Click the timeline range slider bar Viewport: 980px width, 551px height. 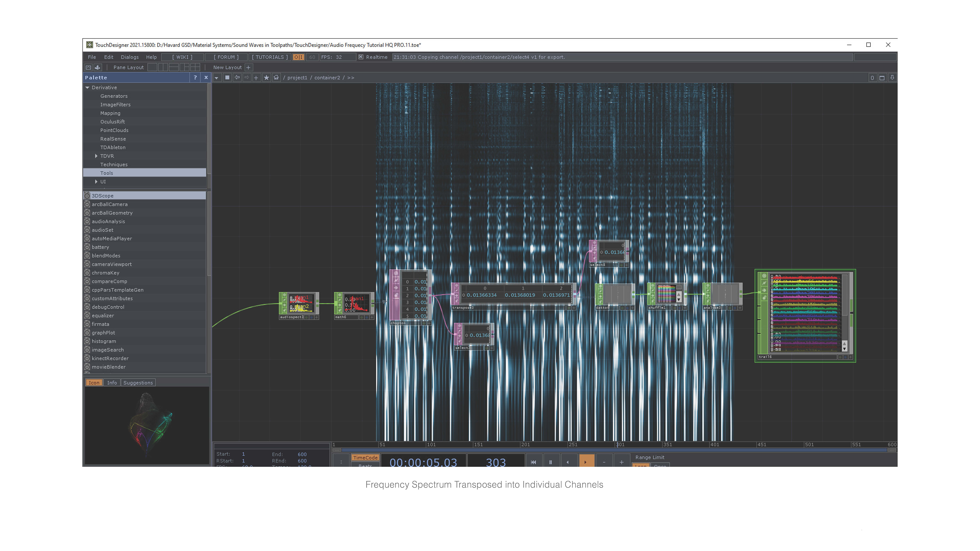click(x=614, y=450)
